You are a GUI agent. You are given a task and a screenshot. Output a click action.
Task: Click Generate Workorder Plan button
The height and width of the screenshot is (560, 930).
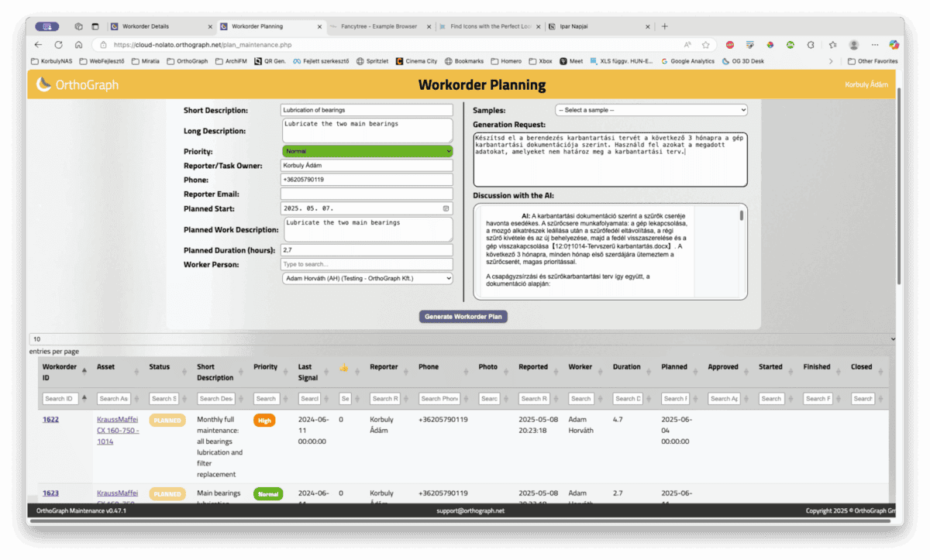[463, 317]
